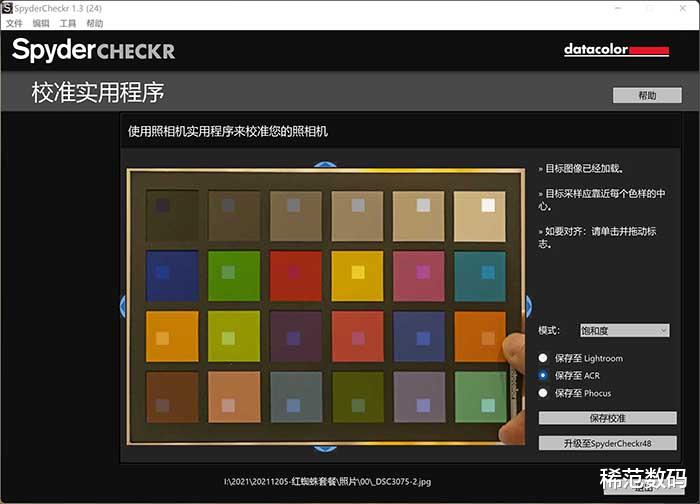Image resolution: width=700 pixels, height=504 pixels.
Task: Click the lightest cream patch sample marker
Action: [x=488, y=205]
